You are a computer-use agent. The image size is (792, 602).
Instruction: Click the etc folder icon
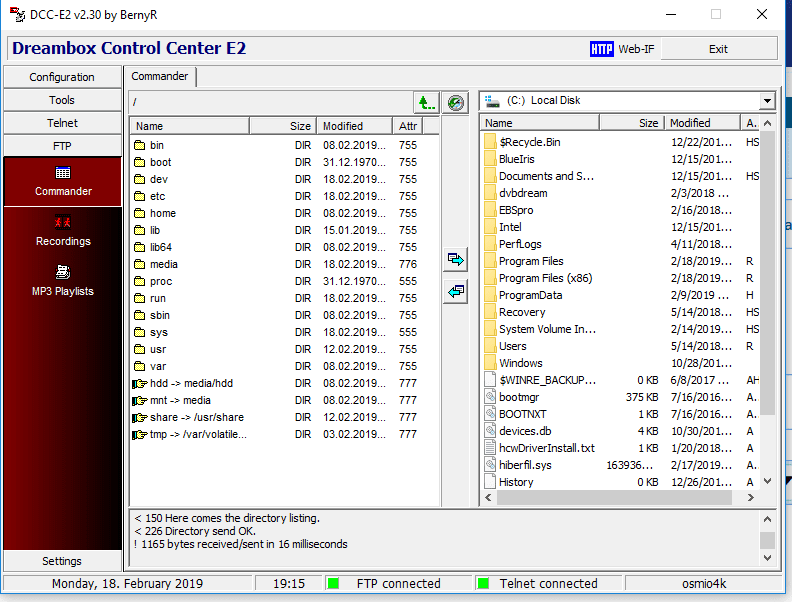pos(140,196)
